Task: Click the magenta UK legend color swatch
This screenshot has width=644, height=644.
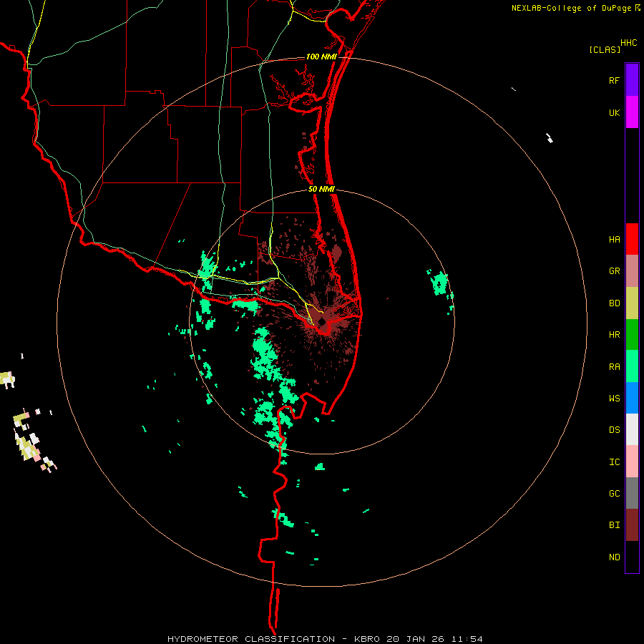Action: click(632, 112)
